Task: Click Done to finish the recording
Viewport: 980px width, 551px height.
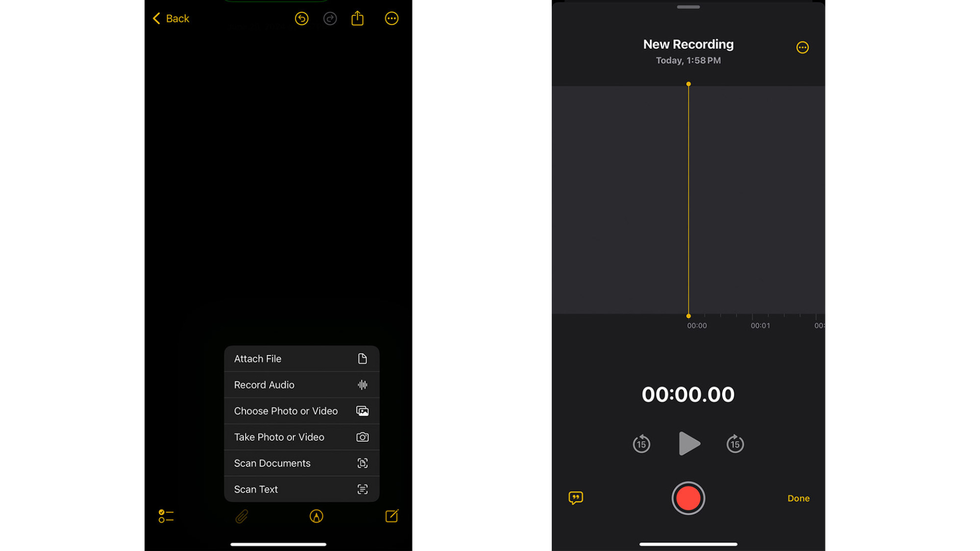Action: (798, 498)
